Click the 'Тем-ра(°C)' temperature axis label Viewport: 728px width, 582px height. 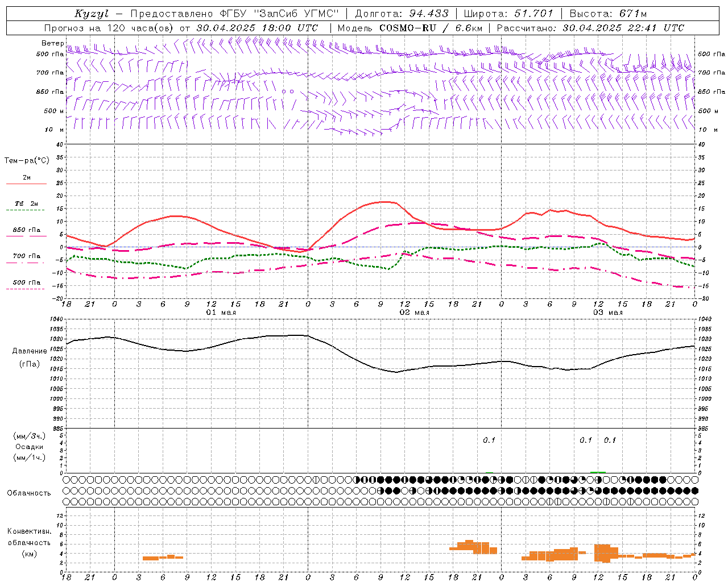click(x=27, y=161)
